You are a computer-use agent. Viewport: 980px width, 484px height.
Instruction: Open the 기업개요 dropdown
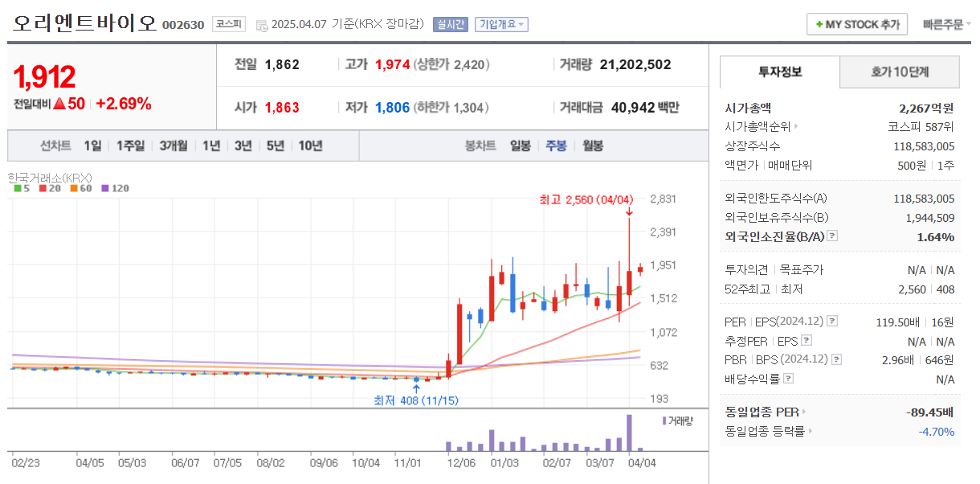[501, 24]
